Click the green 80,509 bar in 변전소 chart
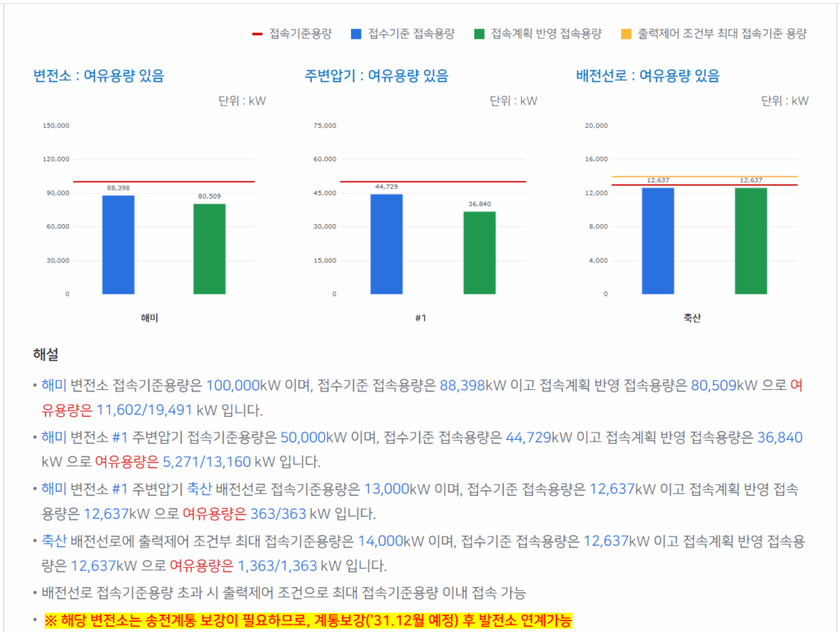This screenshot has height=632, width=840. [209, 250]
